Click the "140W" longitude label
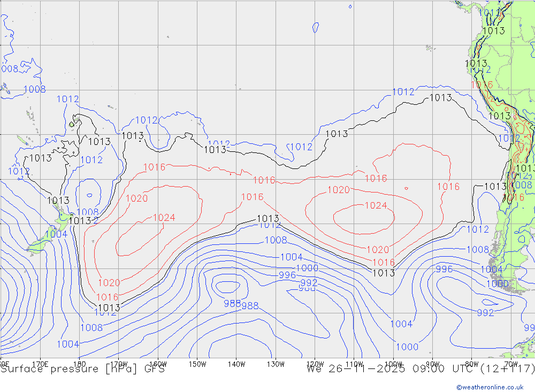Viewport: 535px width, 392px height. [x=236, y=364]
